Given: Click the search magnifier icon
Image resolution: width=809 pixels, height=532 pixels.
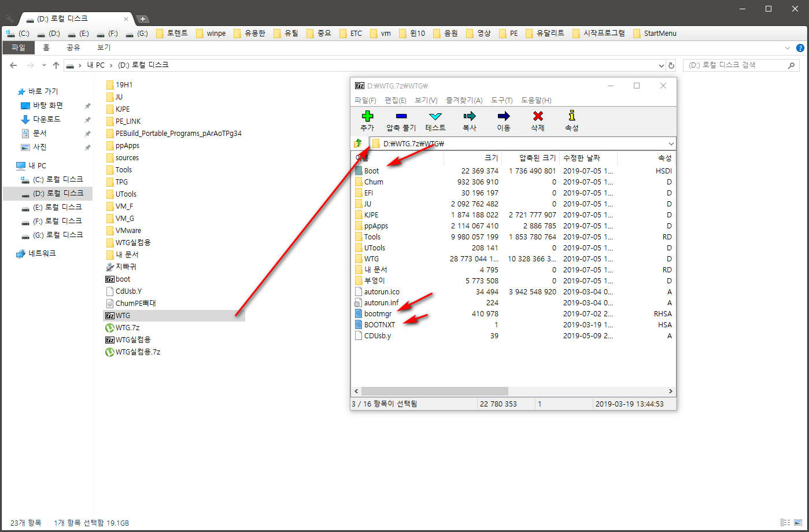Looking at the screenshot, I should 792,65.
